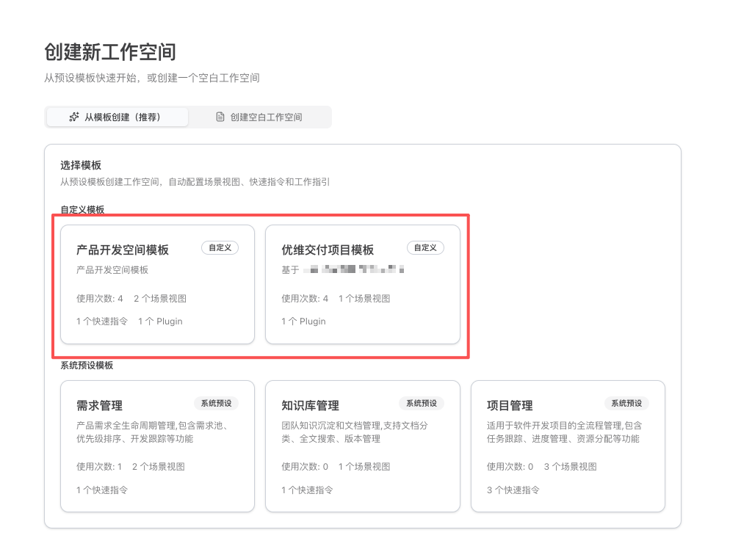Click 3 个快速指令 in 项目管理 card
Image resolution: width=741 pixels, height=560 pixels.
pos(513,490)
